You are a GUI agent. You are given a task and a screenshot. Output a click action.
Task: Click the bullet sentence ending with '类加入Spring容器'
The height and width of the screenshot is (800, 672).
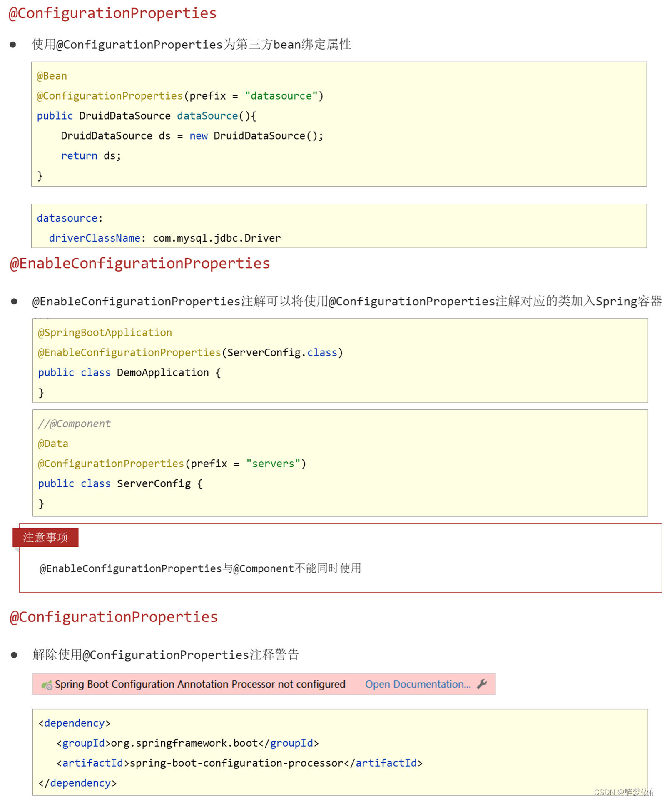tap(347, 301)
